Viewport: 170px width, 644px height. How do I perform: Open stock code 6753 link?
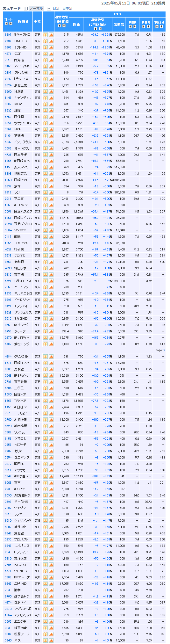pyautogui.click(x=8, y=331)
